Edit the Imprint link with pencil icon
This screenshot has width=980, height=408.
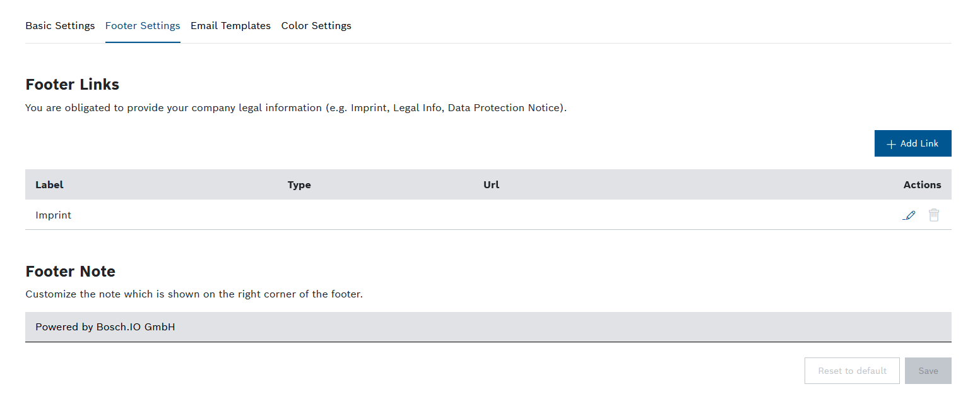909,215
